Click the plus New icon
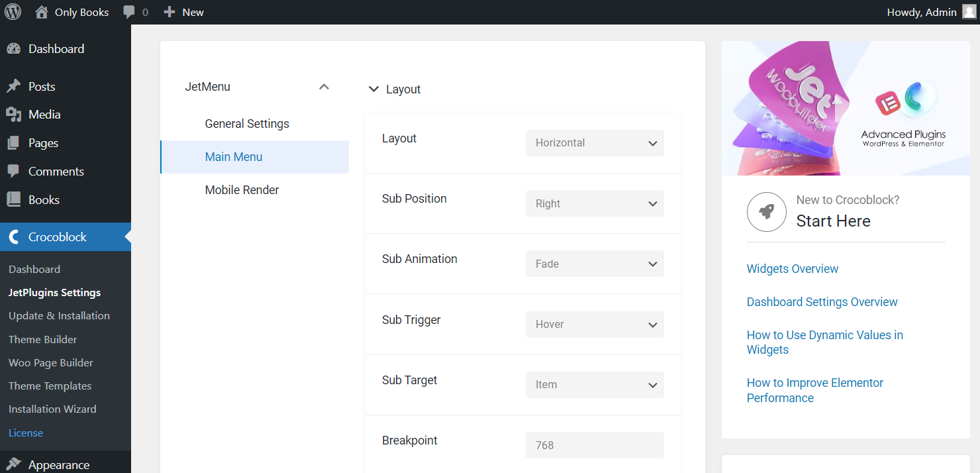980x473 pixels. click(170, 12)
